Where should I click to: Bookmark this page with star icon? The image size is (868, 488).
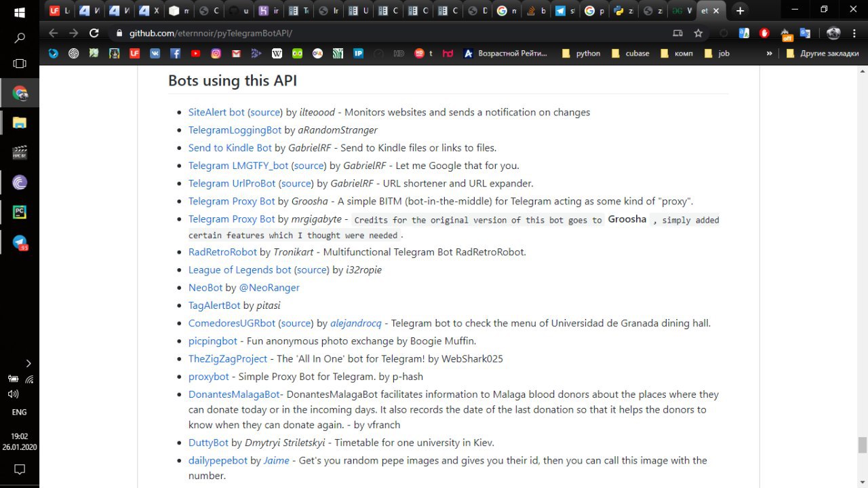[698, 33]
